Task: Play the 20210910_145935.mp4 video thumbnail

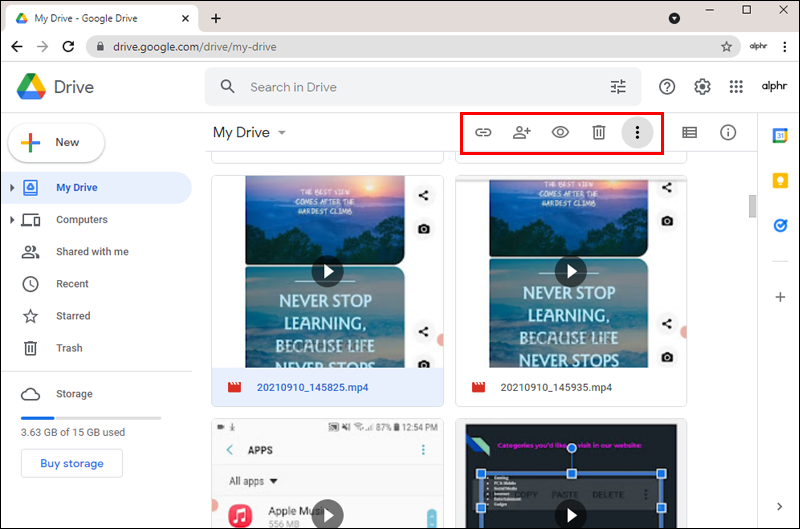Action: (x=570, y=271)
